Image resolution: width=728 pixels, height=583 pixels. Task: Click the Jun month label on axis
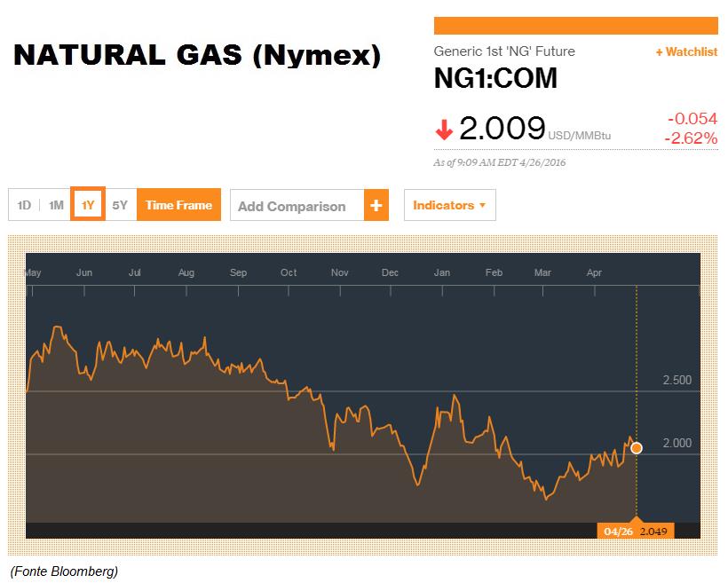click(x=84, y=272)
